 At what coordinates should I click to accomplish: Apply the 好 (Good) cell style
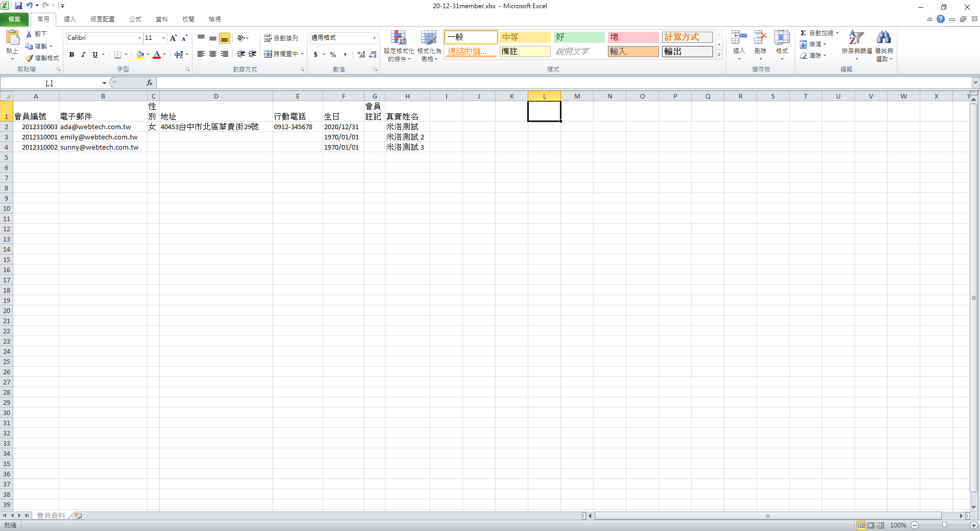(x=579, y=37)
